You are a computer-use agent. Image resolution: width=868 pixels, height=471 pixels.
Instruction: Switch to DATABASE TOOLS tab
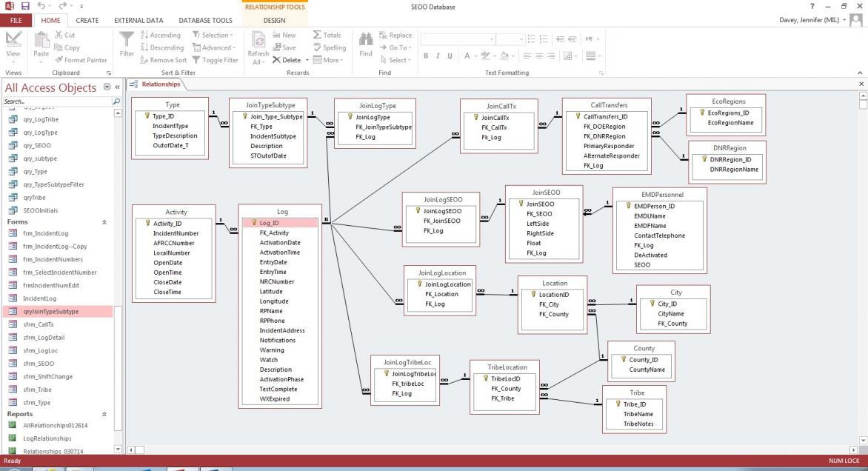click(205, 20)
